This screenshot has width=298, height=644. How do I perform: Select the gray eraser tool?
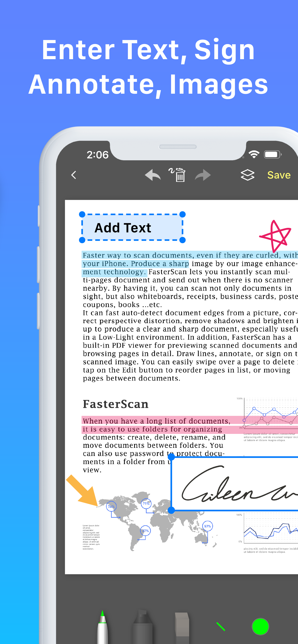click(182, 628)
